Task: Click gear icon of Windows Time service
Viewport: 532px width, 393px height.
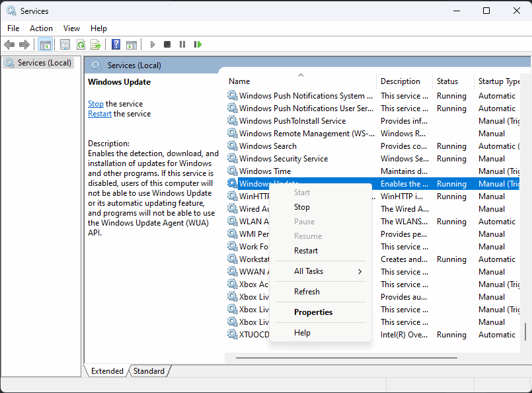Action: [233, 171]
